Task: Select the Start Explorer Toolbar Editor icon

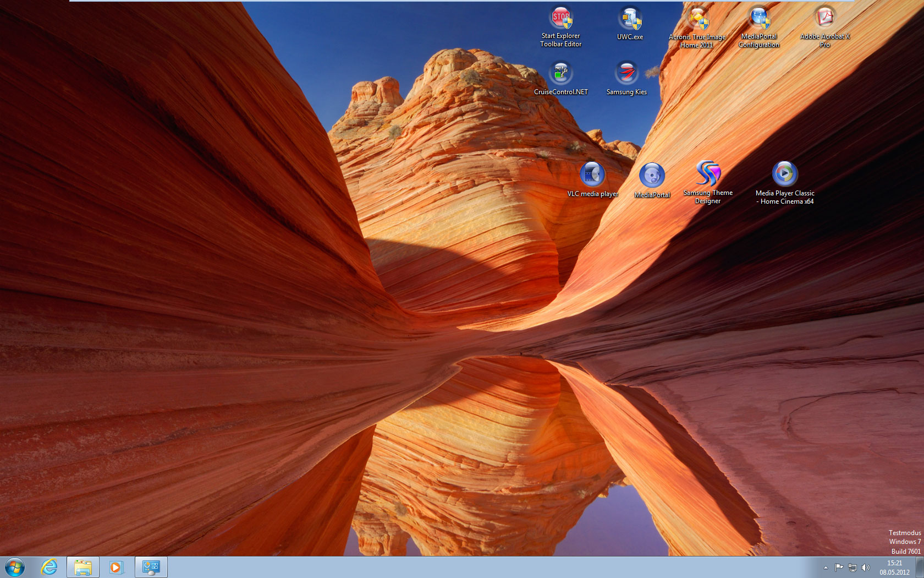Action: 561,26
